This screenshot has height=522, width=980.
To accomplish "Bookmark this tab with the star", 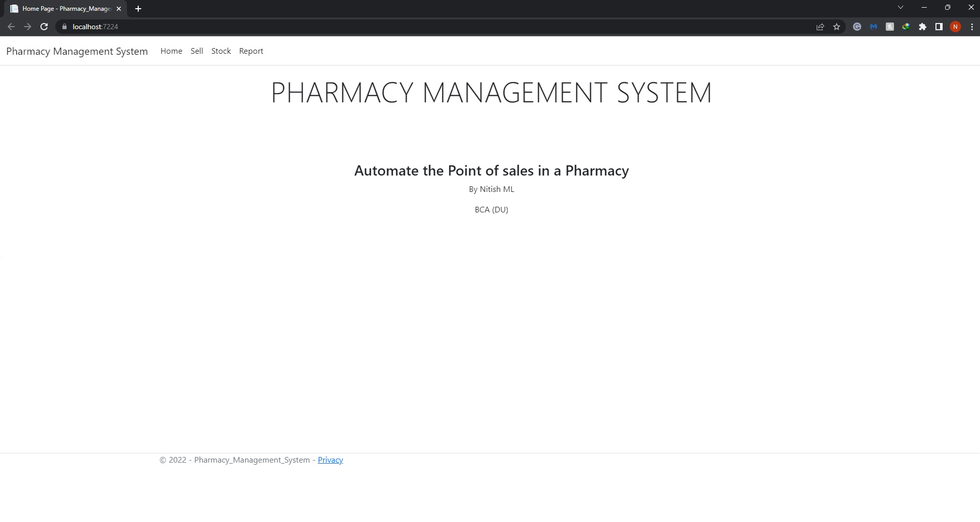I will (837, 27).
